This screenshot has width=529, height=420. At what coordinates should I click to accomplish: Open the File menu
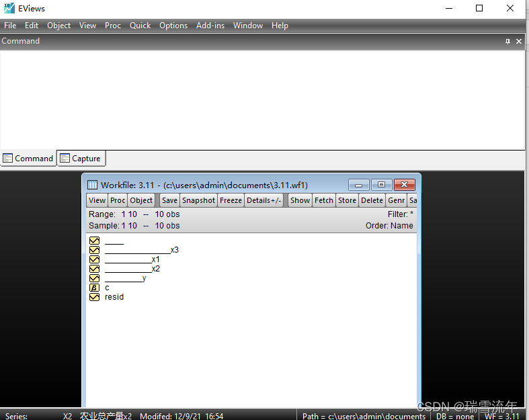(10, 26)
